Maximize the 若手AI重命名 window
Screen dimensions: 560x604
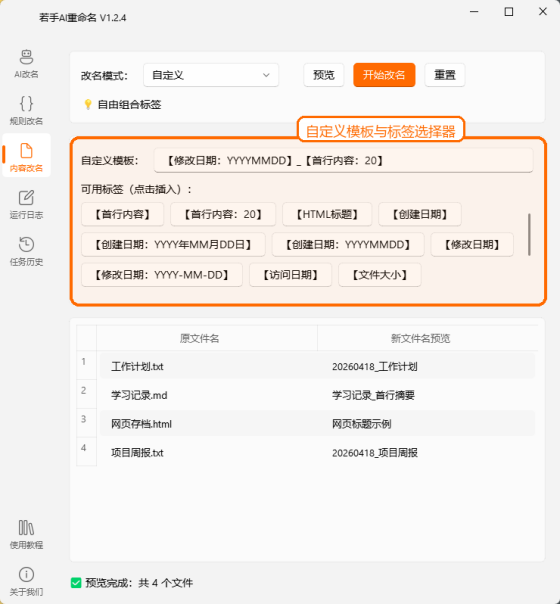[x=508, y=12]
